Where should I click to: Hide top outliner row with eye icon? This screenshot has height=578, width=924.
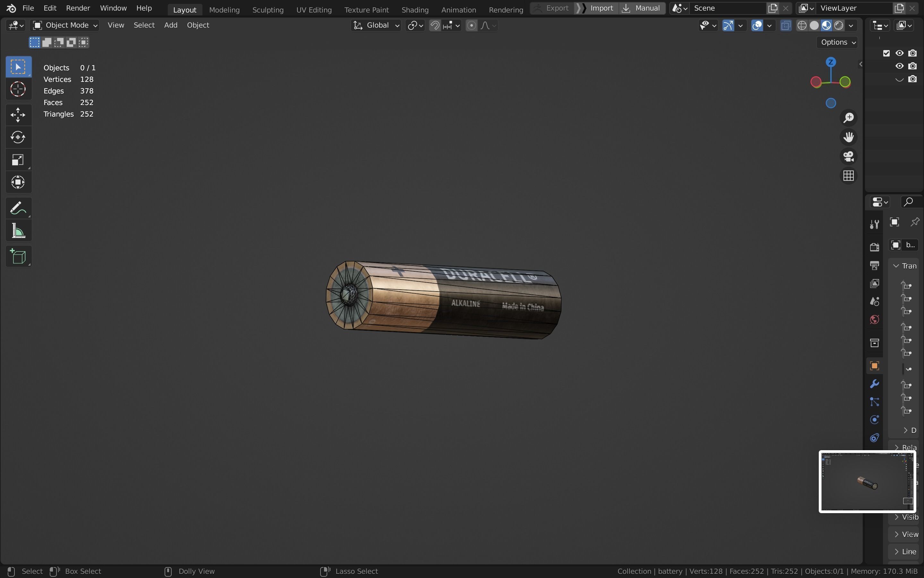click(x=900, y=53)
